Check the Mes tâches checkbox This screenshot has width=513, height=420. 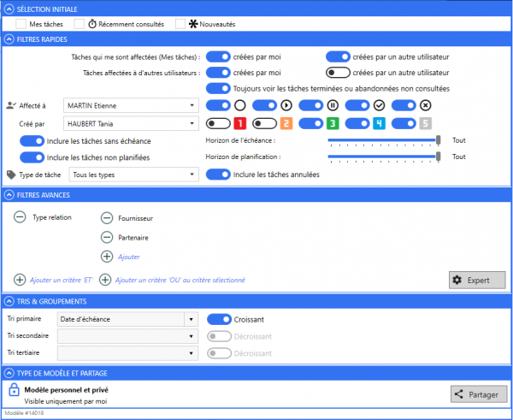[21, 24]
